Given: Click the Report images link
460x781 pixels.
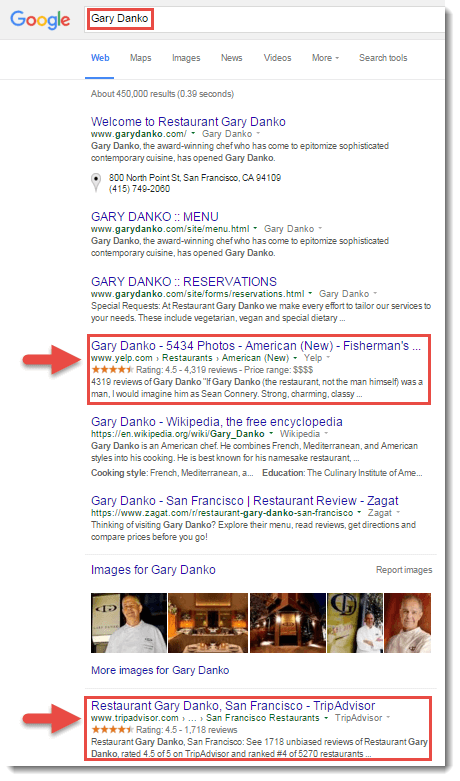Looking at the screenshot, I should pos(404,570).
